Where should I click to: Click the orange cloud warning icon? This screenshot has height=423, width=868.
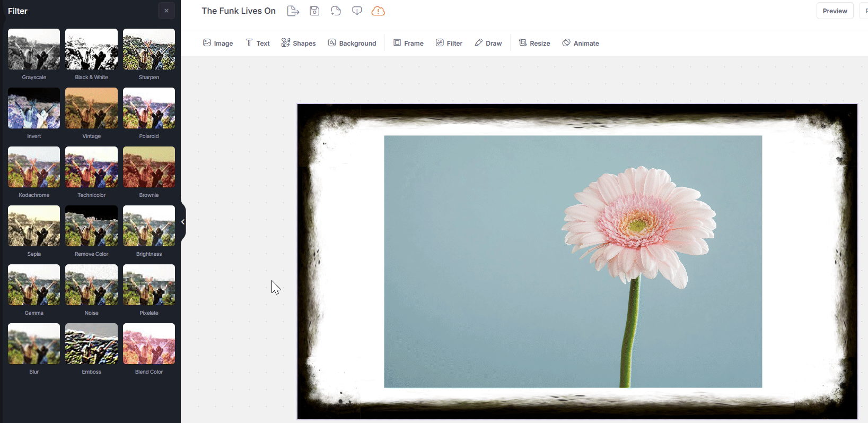378,11
